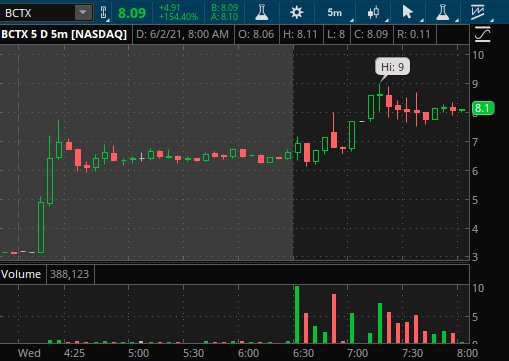
Task: Click the chart drawings icon at top right
Action: tap(478, 13)
